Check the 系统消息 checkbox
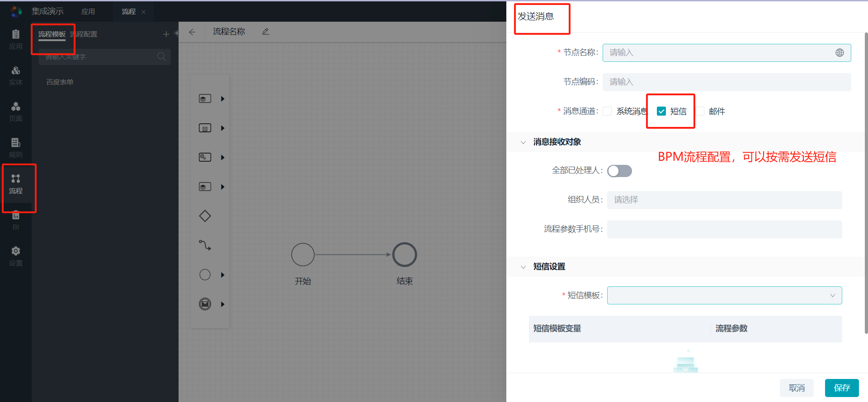 tap(607, 111)
